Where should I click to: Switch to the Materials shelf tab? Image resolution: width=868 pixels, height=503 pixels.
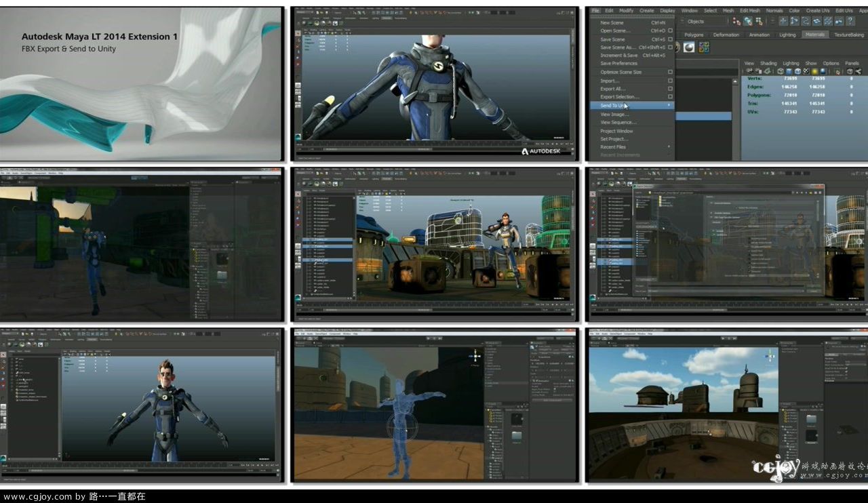click(x=815, y=35)
